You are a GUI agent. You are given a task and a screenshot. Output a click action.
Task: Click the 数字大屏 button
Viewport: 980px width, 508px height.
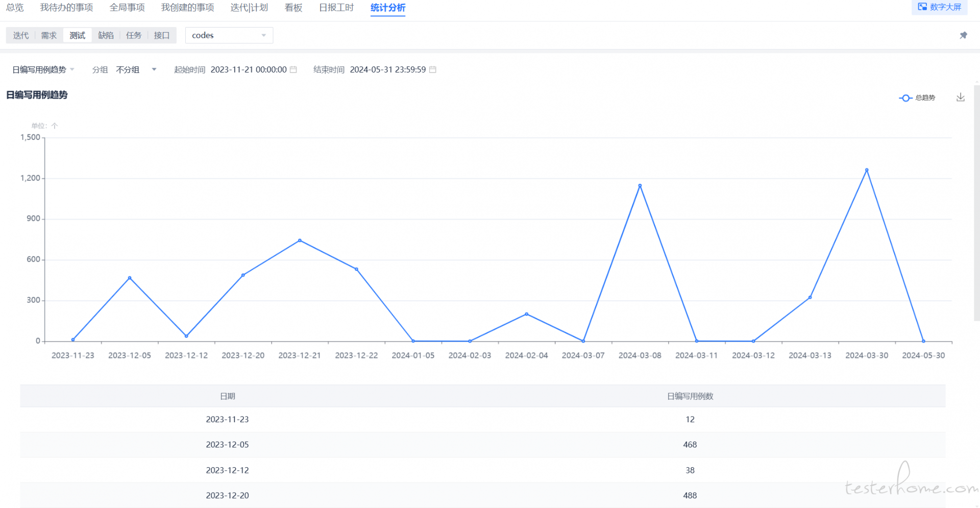coord(945,7)
